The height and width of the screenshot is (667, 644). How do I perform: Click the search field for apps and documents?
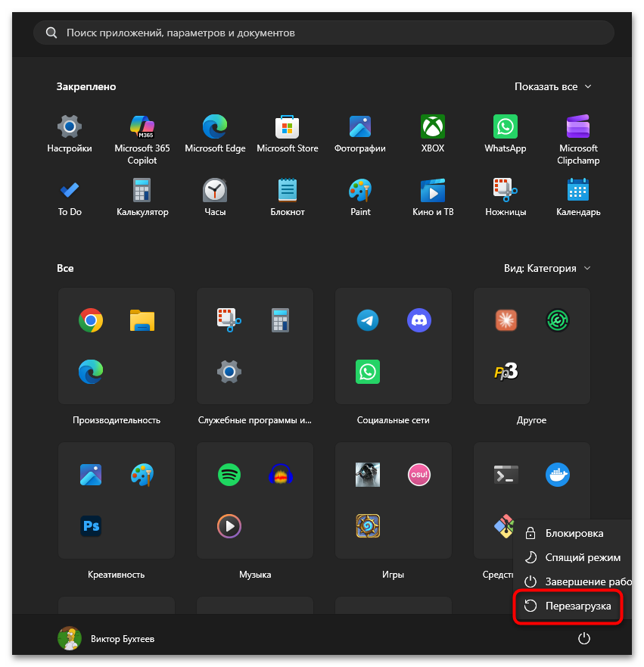click(x=324, y=33)
